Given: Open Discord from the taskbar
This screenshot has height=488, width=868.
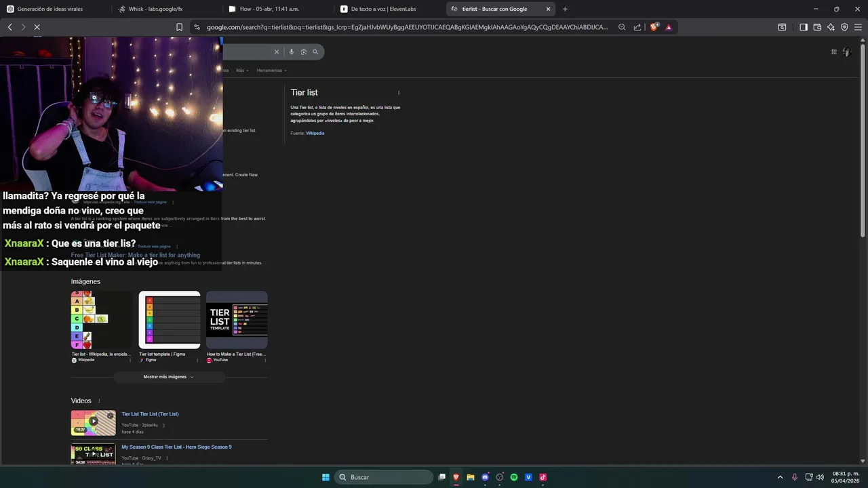Looking at the screenshot, I should coord(485,477).
